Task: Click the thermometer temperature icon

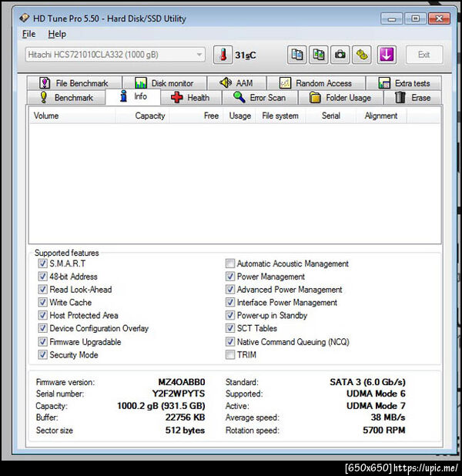Action: pyautogui.click(x=223, y=55)
